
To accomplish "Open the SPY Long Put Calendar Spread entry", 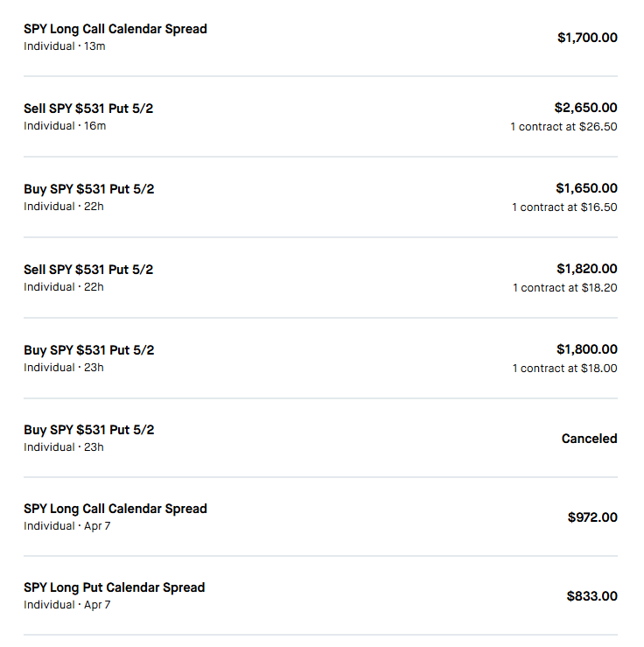I will tap(114, 587).
